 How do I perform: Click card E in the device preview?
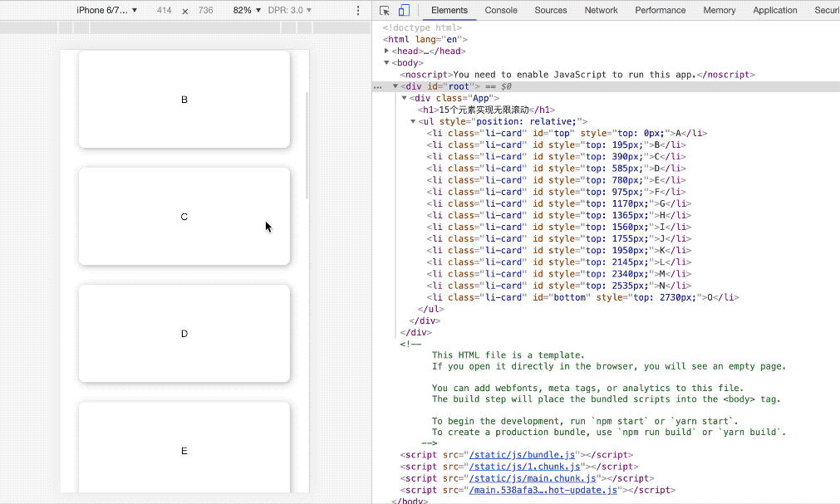coord(184,448)
